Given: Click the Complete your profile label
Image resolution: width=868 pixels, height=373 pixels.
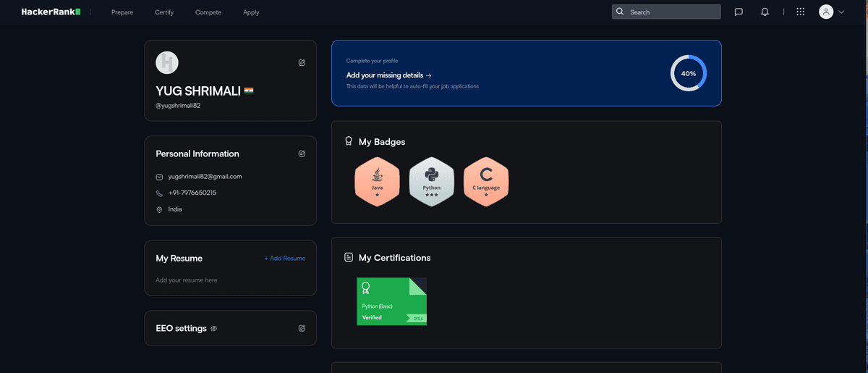Looking at the screenshot, I should 372,61.
